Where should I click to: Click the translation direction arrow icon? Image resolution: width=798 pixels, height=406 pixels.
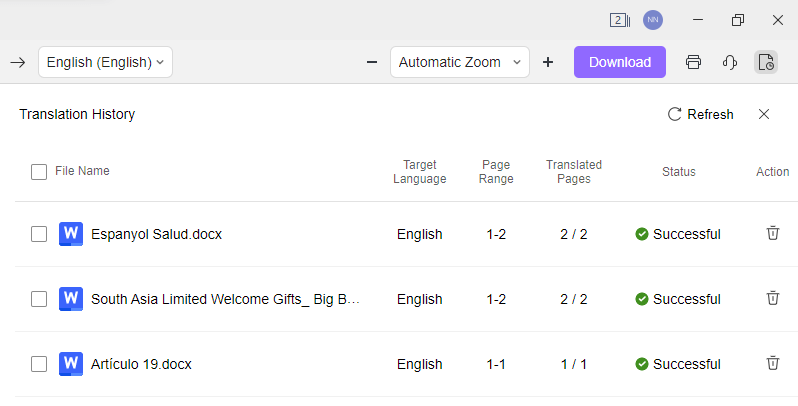point(18,62)
